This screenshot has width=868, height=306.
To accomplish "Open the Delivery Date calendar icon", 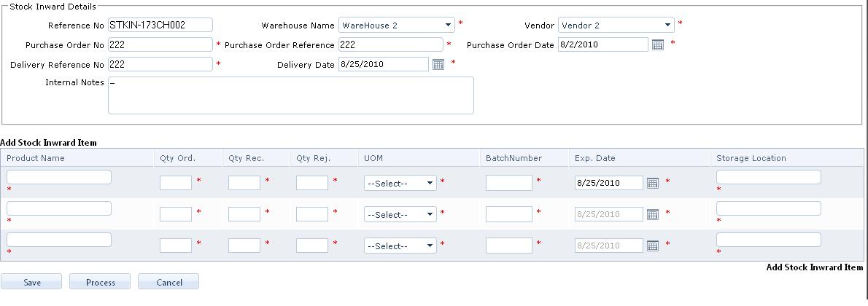I will 438,65.
